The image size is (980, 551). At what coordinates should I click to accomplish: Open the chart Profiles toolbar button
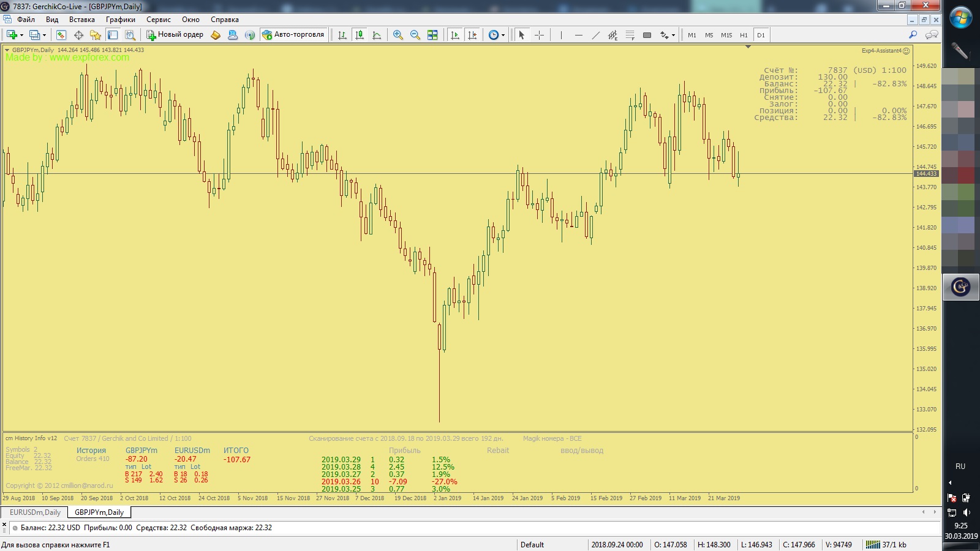(35, 35)
